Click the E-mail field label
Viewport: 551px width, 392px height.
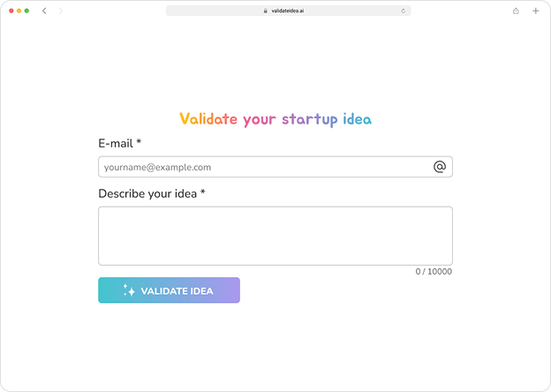coord(116,143)
